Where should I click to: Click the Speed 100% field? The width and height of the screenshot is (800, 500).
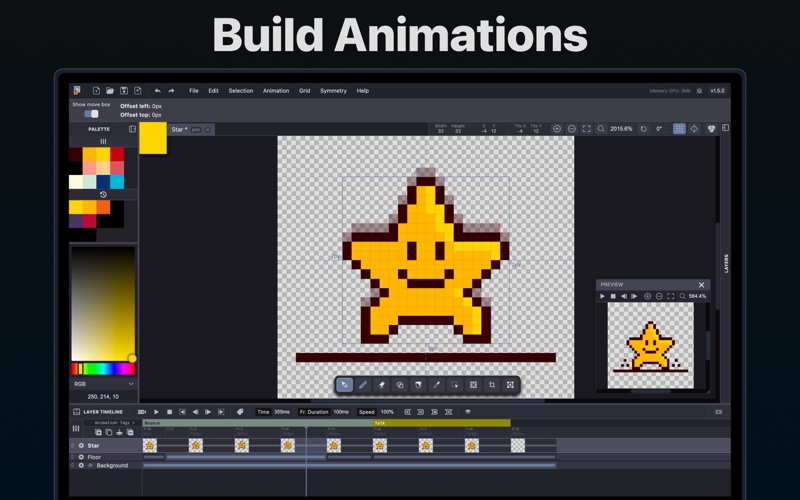(x=387, y=412)
